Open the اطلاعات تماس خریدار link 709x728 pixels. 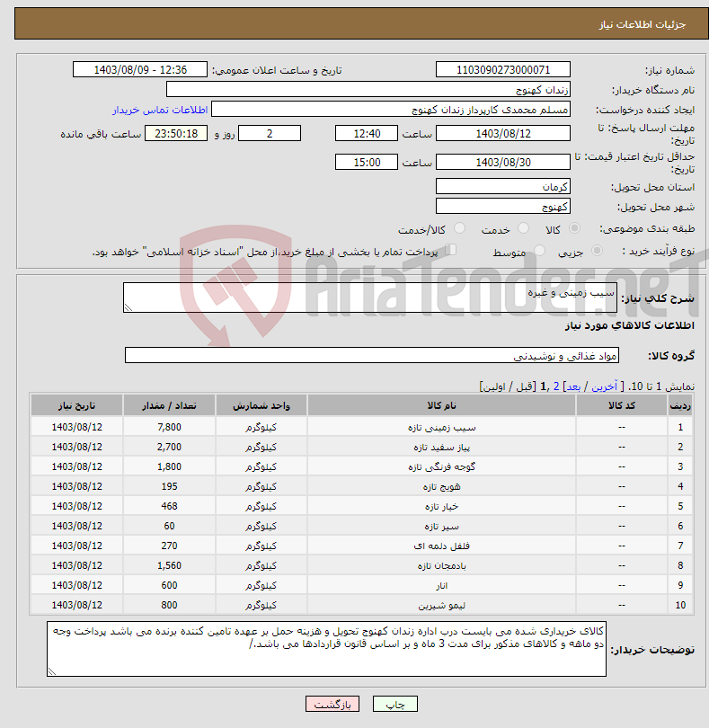coord(160,110)
